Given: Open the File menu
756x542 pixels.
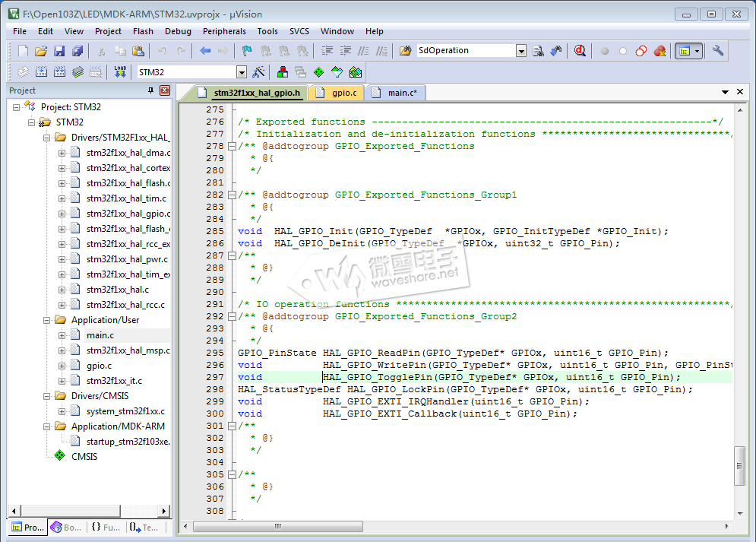Looking at the screenshot, I should [x=20, y=31].
